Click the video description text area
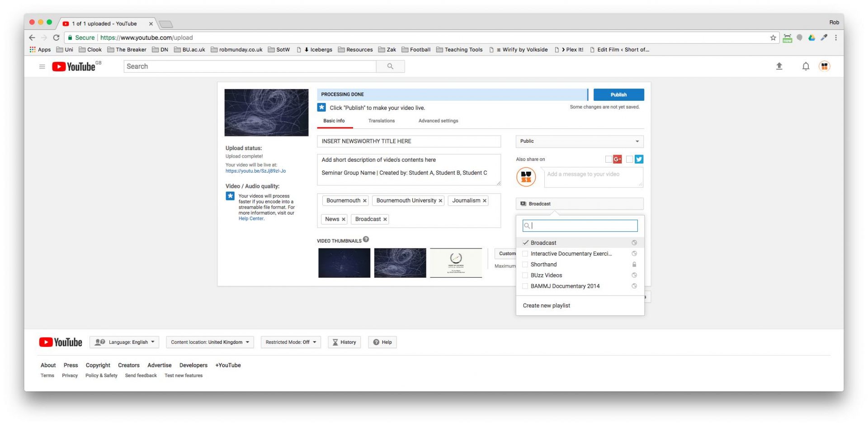 tap(409, 170)
